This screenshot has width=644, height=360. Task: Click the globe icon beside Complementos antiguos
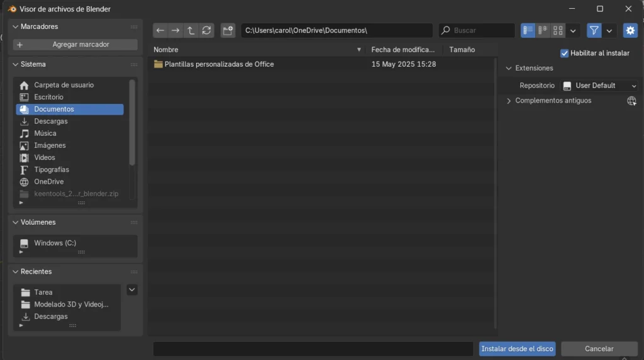[x=631, y=101]
